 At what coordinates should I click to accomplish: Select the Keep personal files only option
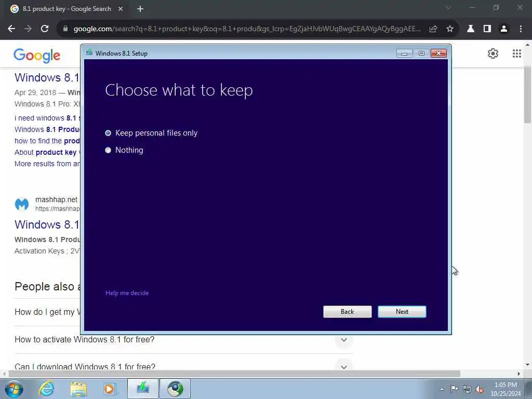[151, 133]
